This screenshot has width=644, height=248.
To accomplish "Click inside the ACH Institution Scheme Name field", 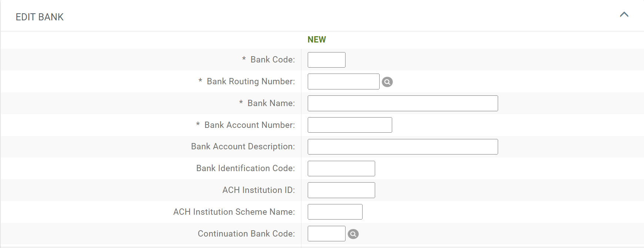I will pyautogui.click(x=334, y=212).
